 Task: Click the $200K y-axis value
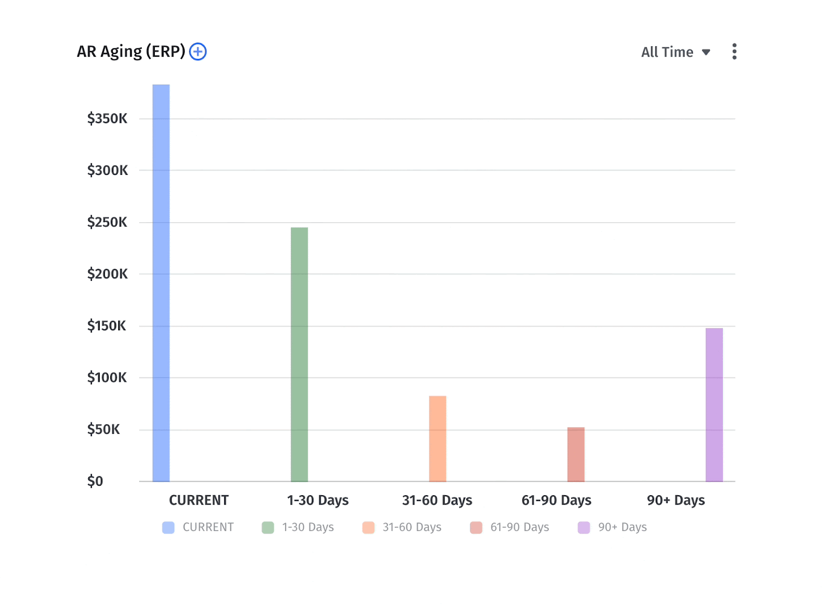coord(107,274)
